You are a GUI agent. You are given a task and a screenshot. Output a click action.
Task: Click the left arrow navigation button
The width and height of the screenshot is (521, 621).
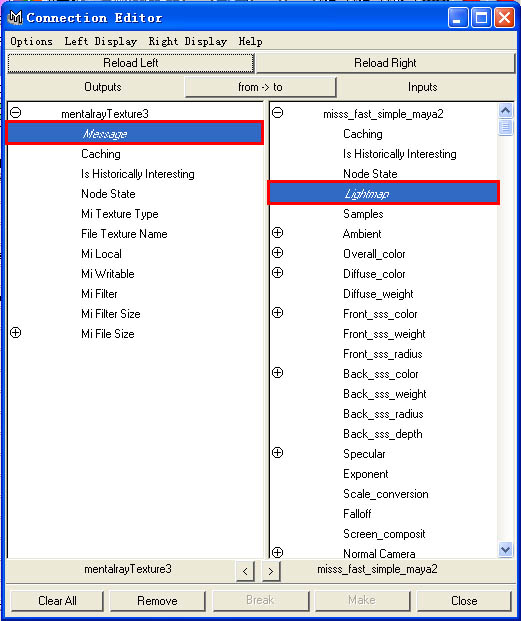[245, 571]
